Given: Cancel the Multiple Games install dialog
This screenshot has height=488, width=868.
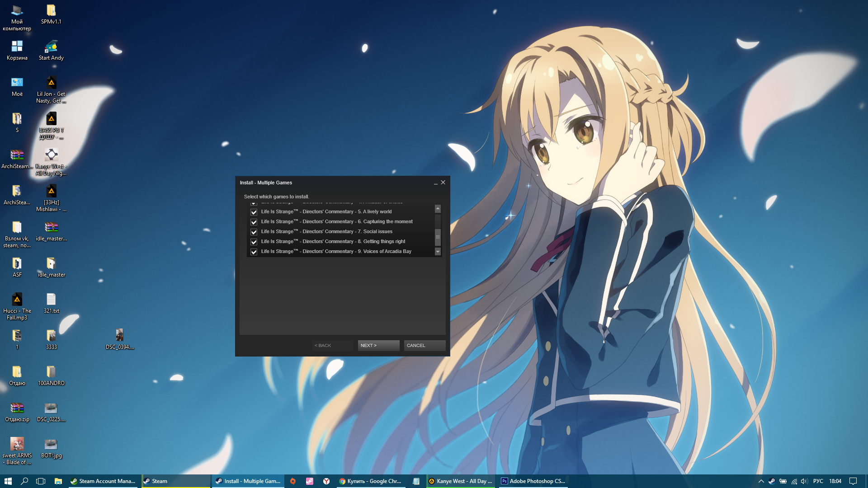Looking at the screenshot, I should (425, 346).
